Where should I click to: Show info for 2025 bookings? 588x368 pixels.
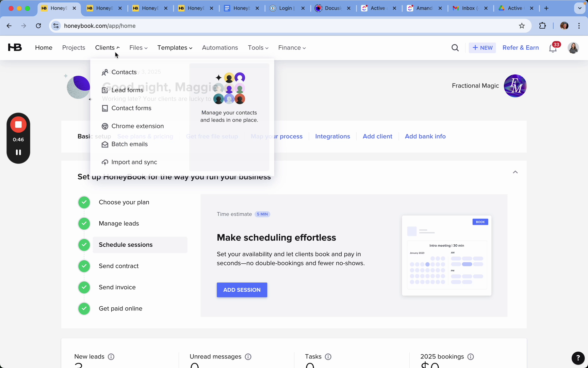[x=471, y=357]
